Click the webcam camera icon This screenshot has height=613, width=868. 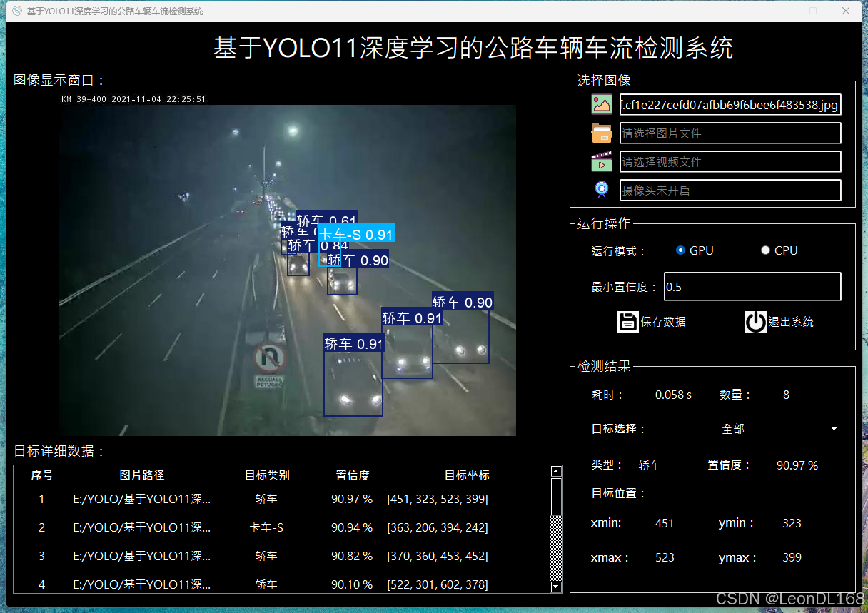pos(602,190)
